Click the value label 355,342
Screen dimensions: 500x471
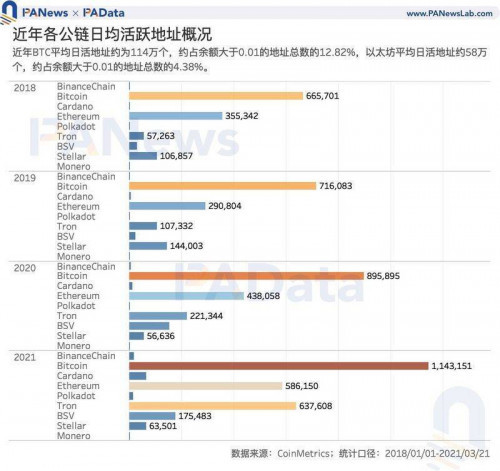242,116
